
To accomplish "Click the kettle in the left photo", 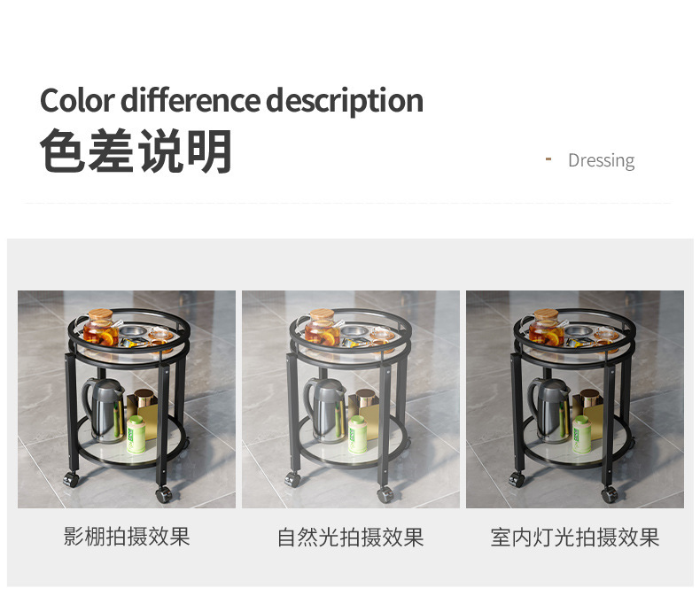I will coord(104,409).
